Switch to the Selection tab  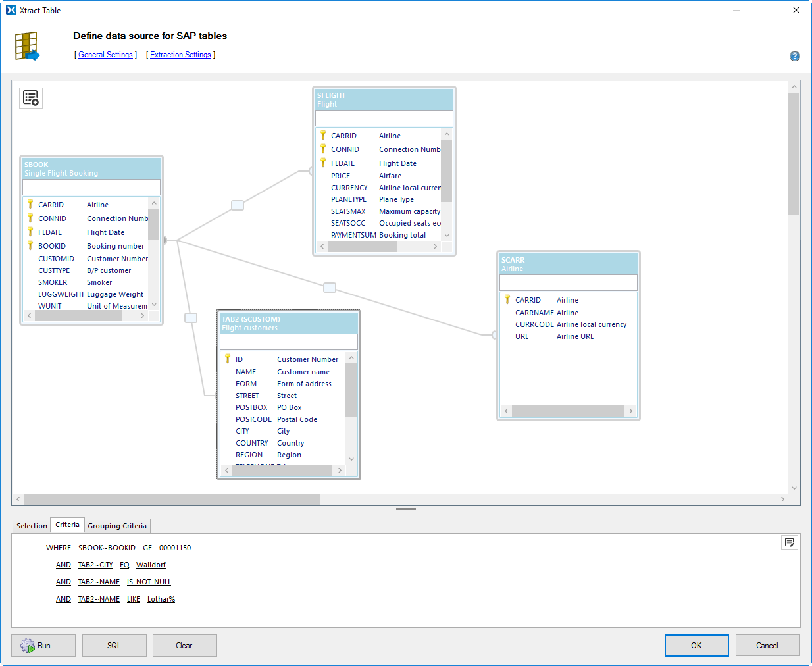point(32,526)
